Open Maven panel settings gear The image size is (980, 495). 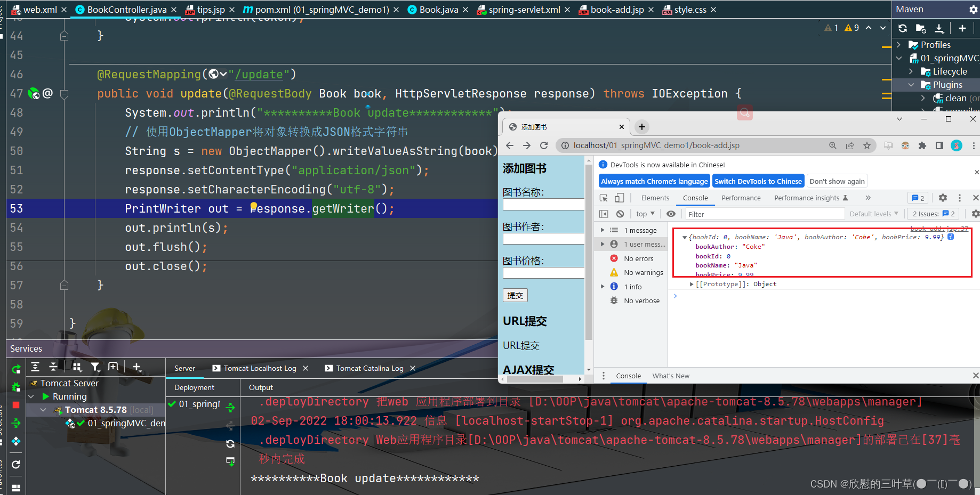click(x=973, y=10)
